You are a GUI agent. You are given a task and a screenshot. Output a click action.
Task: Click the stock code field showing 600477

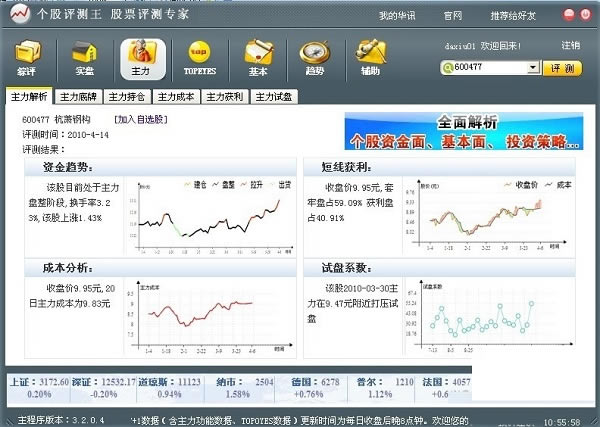coord(490,68)
